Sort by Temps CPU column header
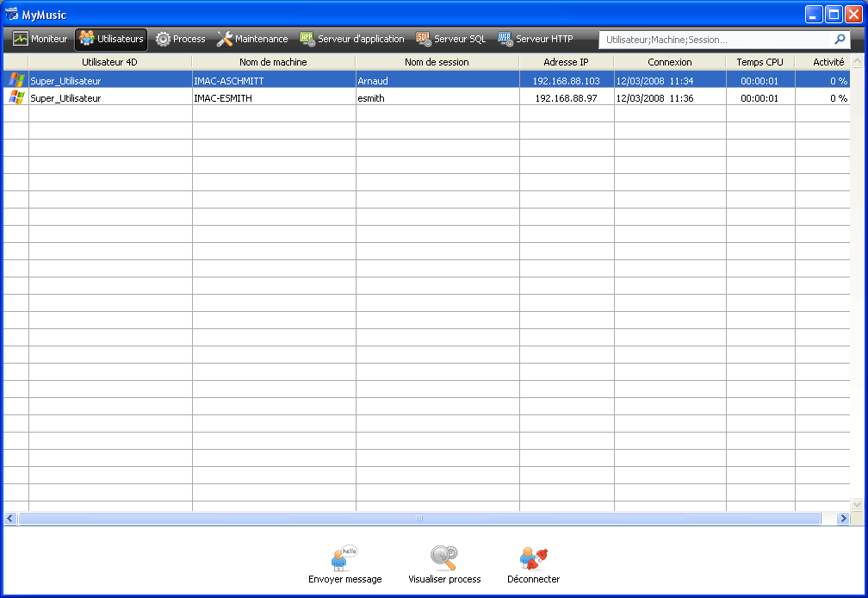868x598 pixels. pos(759,62)
